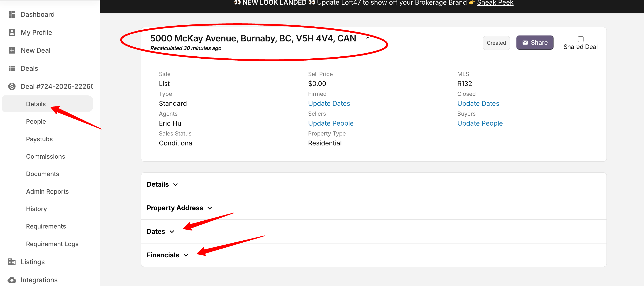Click the Integrations cloud icon
The width and height of the screenshot is (644, 286).
pos(12,280)
